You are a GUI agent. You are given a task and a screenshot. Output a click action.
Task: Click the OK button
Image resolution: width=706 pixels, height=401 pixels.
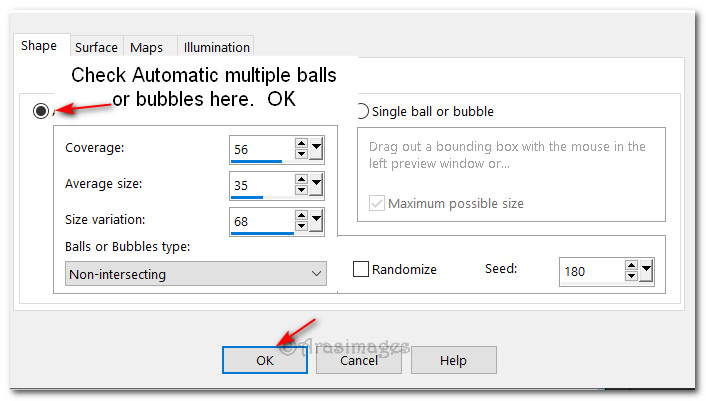pos(264,360)
